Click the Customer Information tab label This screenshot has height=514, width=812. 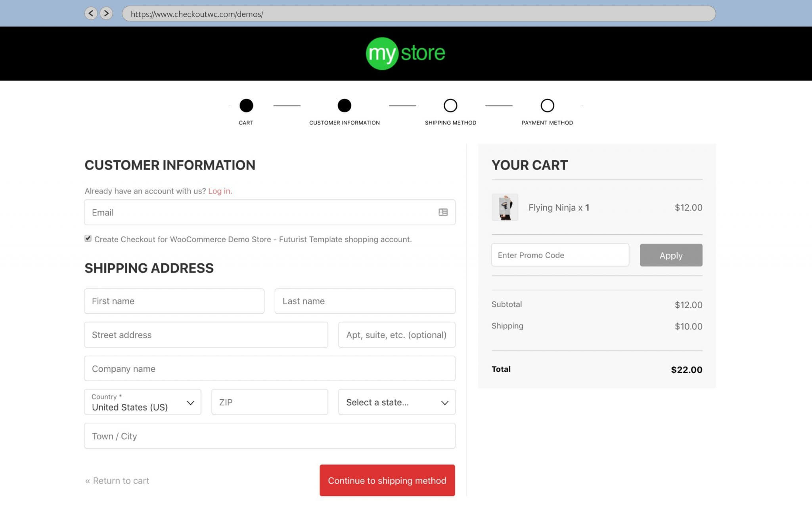click(344, 122)
